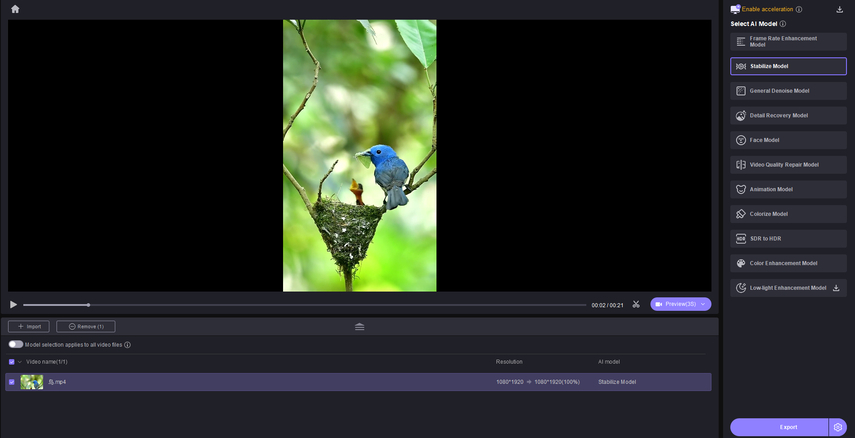
Task: Click the bird video preview frame
Action: [359, 155]
